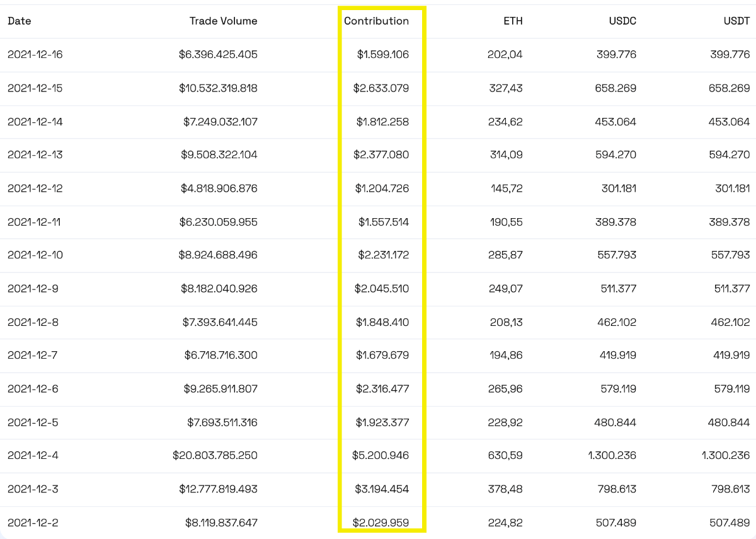Select contribution value $2.633.079
This screenshot has height=539, width=756.
click(381, 88)
